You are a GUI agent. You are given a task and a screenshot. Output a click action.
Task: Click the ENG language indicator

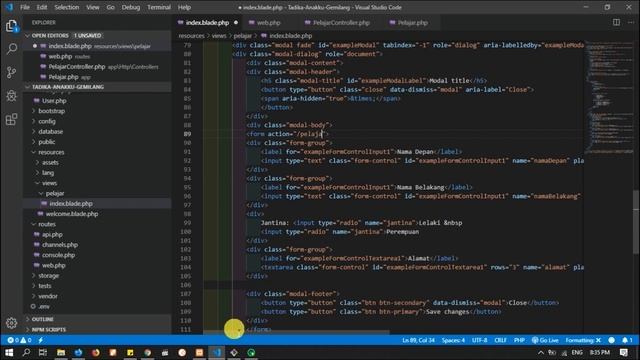point(577,352)
